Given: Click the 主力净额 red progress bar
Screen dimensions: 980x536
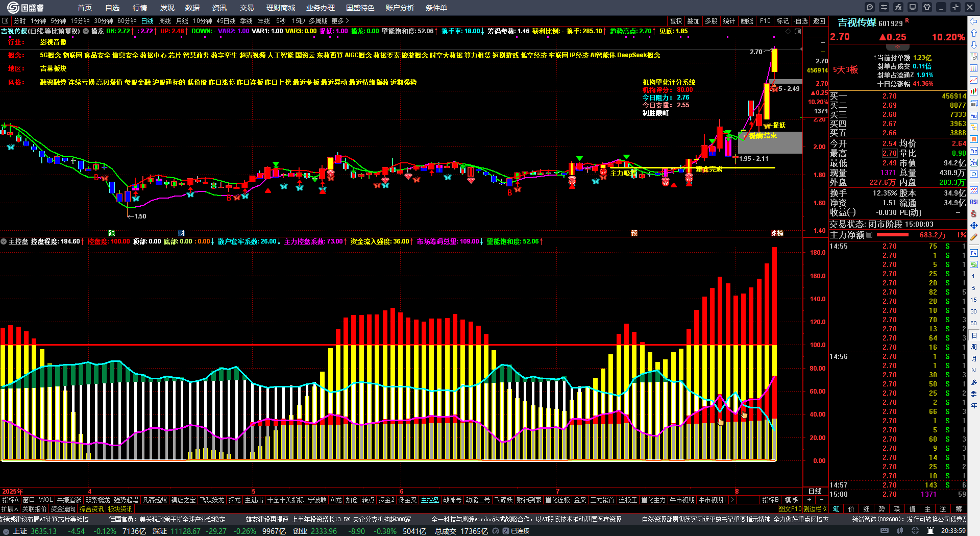Looking at the screenshot, I should coord(892,235).
